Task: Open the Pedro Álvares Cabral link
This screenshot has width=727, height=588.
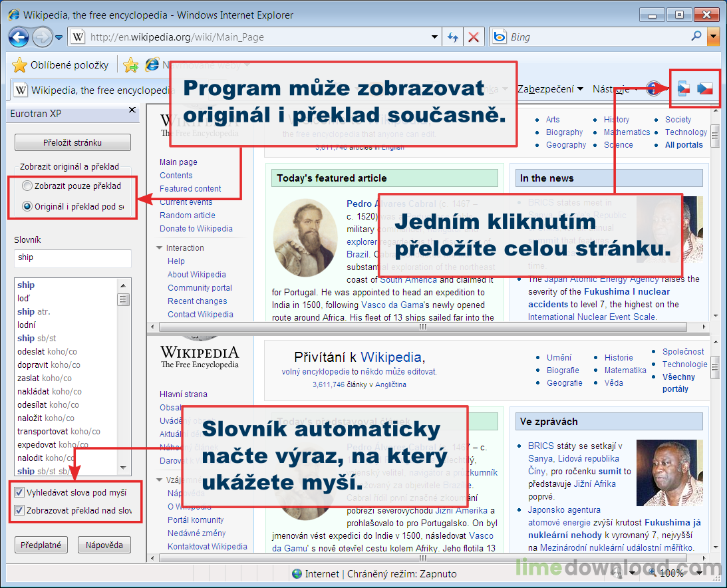Action: (361, 204)
